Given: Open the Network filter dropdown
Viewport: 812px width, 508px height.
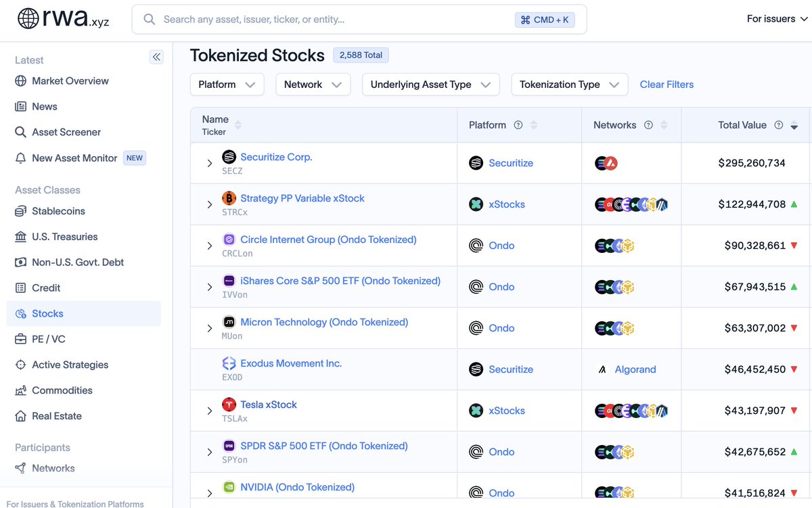Looking at the screenshot, I should click(313, 85).
